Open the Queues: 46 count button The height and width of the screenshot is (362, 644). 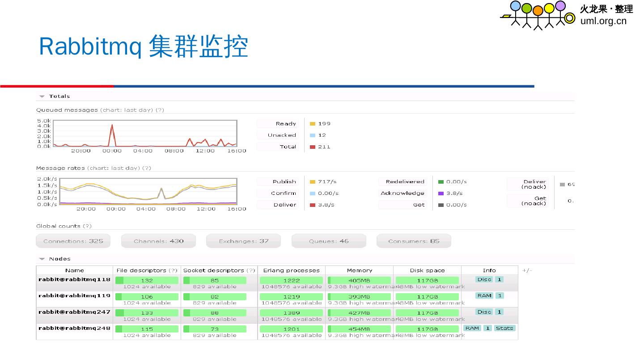point(329,241)
